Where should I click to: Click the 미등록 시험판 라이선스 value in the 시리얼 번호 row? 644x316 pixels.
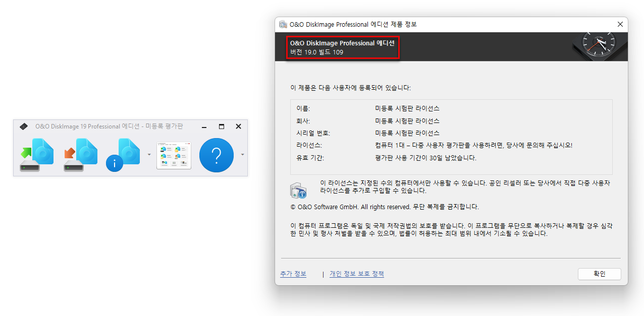point(407,133)
